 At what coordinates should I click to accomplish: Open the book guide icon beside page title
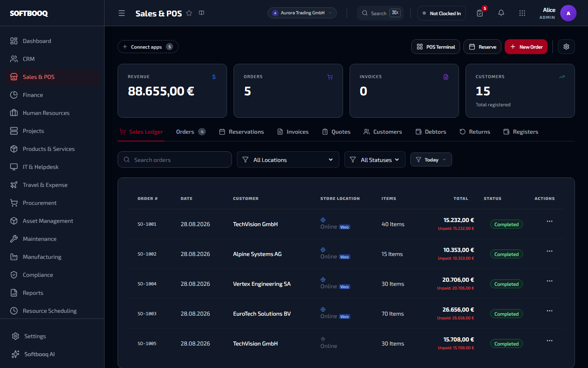[x=202, y=13]
